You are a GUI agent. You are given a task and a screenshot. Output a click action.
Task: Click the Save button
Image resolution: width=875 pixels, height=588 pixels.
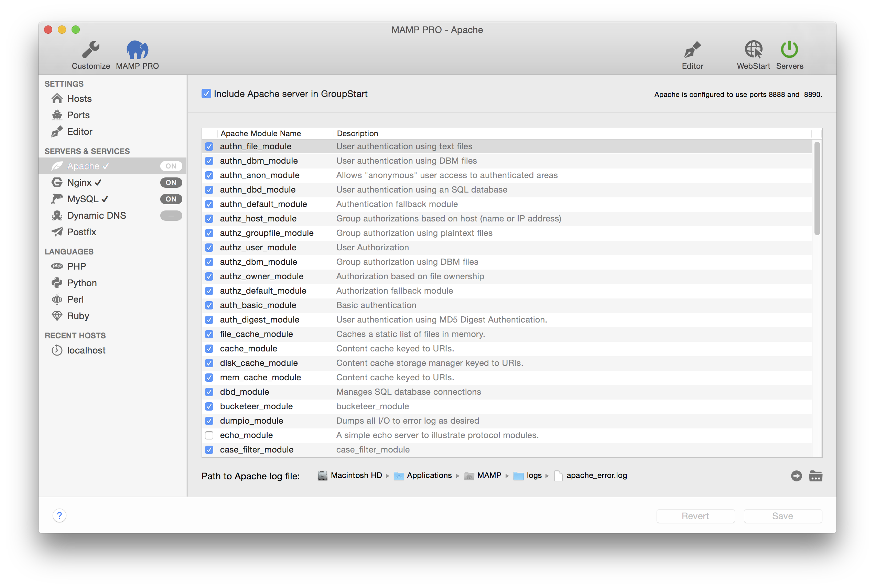(783, 516)
